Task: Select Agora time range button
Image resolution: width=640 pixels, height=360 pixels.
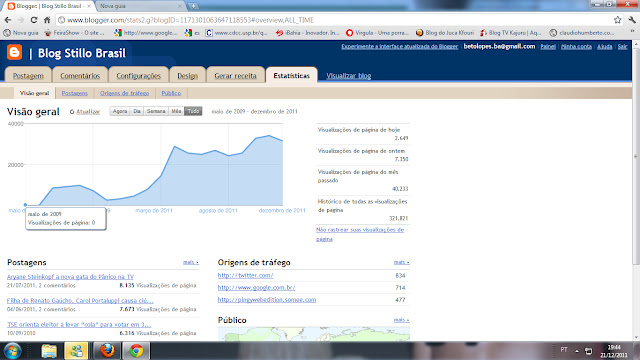Action: click(x=120, y=111)
